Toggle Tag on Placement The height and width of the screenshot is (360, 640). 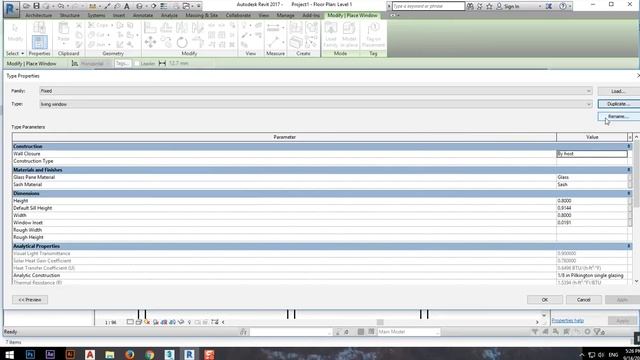click(x=373, y=35)
